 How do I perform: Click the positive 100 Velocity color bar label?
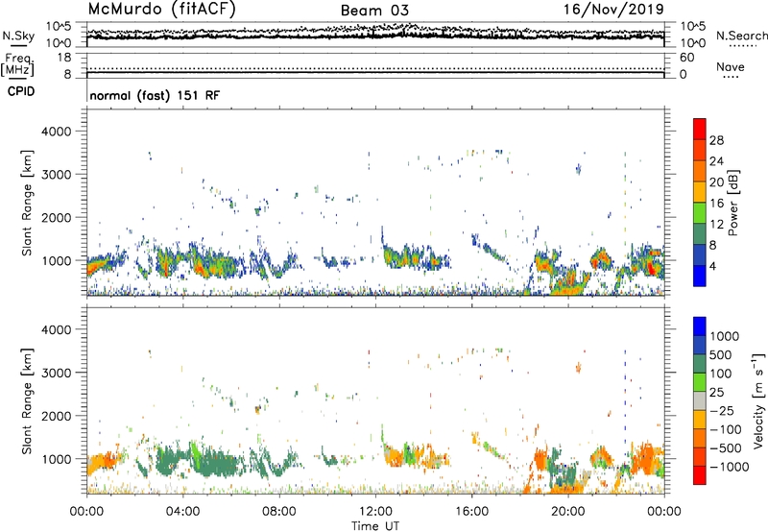(721, 374)
